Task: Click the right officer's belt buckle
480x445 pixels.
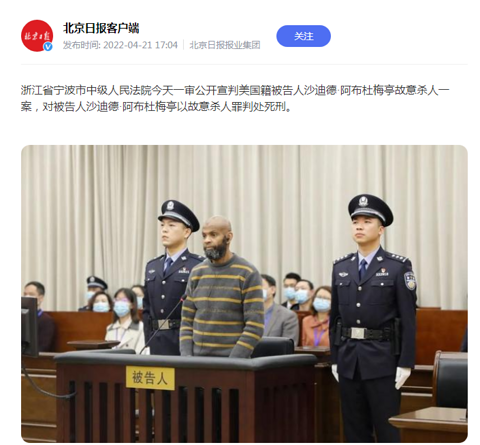Action: (358, 333)
